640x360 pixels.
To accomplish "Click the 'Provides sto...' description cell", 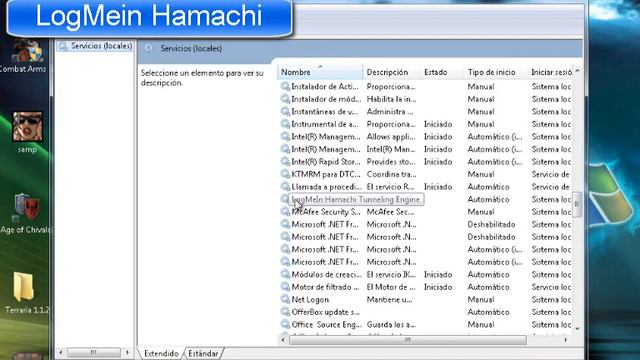I will pos(391,162).
